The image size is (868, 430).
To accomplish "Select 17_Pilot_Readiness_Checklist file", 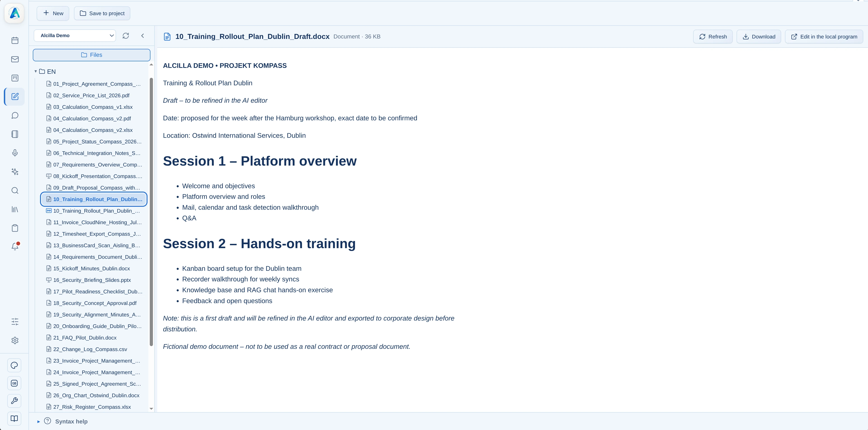I will click(94, 292).
